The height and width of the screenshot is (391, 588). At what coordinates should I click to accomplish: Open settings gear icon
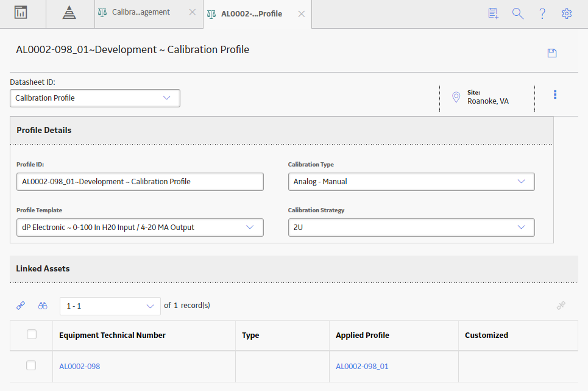567,13
